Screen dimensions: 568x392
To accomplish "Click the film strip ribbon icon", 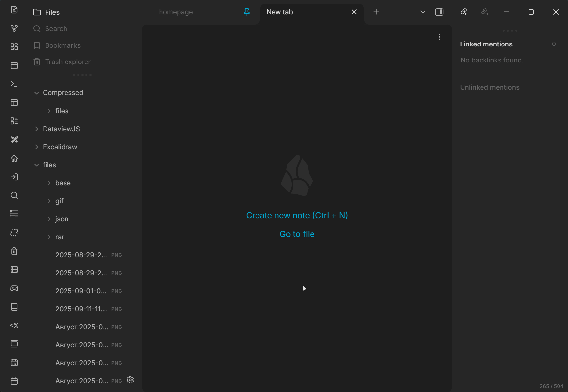I will point(14,270).
